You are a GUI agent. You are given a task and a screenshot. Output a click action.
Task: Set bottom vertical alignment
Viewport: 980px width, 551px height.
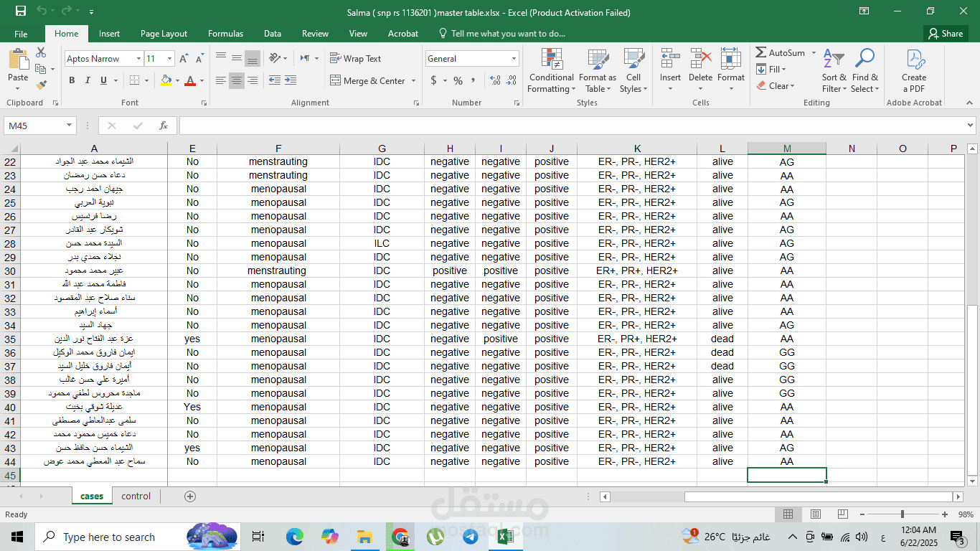click(x=252, y=58)
